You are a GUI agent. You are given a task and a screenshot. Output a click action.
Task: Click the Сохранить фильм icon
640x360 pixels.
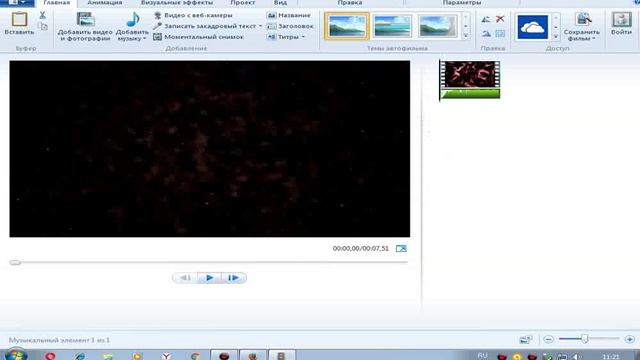[x=583, y=19]
